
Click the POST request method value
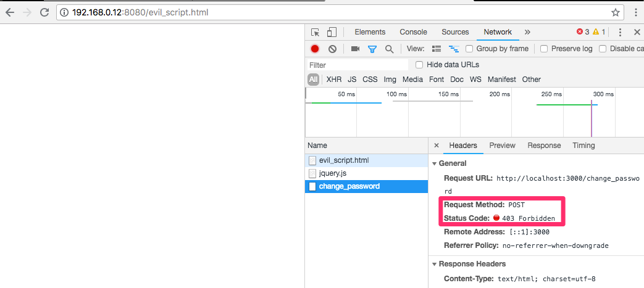click(516, 205)
